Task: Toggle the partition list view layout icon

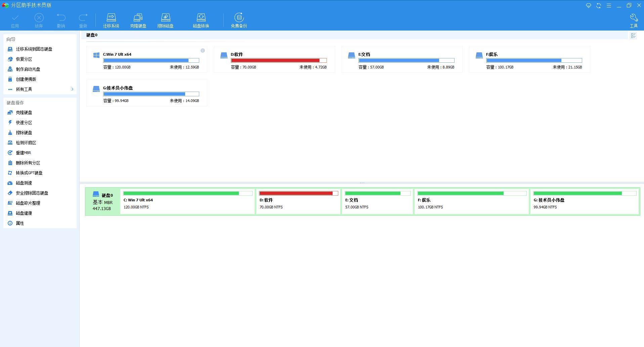Action: point(633,36)
